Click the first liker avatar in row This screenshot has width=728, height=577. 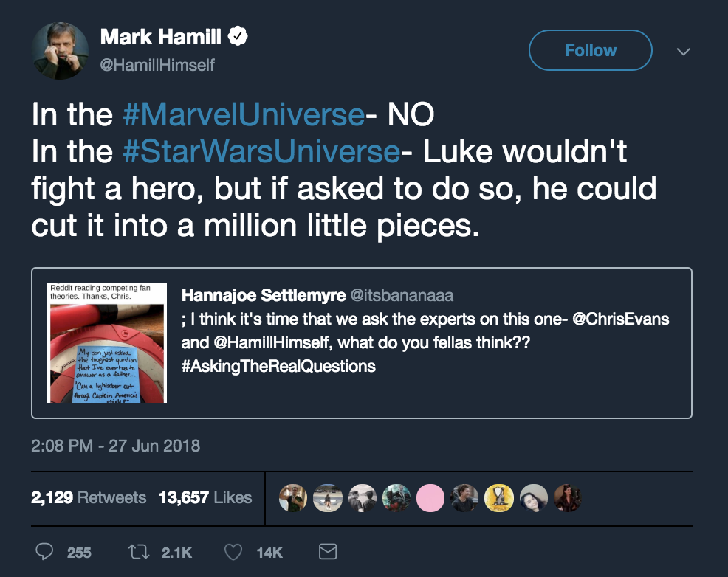pos(292,498)
